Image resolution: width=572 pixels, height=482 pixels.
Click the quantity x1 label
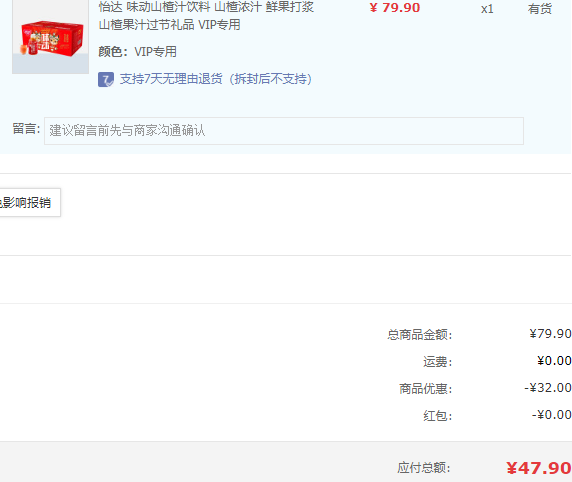(x=487, y=9)
